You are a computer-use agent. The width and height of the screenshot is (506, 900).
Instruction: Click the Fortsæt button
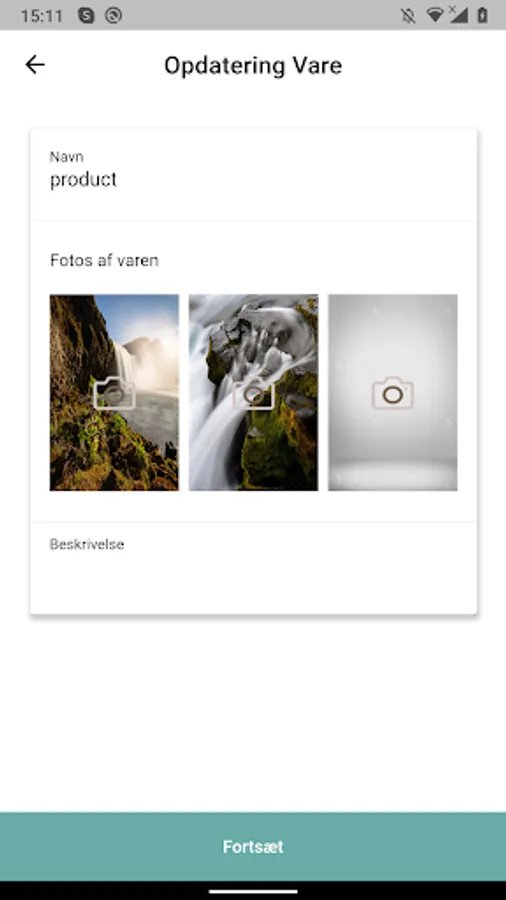(x=253, y=846)
